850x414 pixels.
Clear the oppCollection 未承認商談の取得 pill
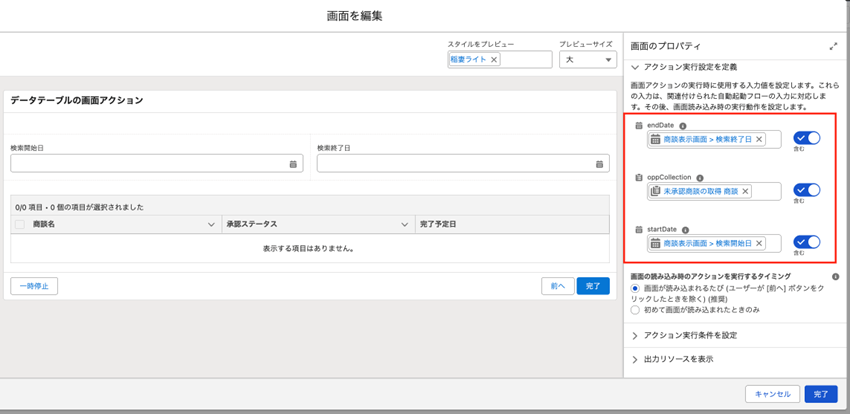[x=745, y=191]
